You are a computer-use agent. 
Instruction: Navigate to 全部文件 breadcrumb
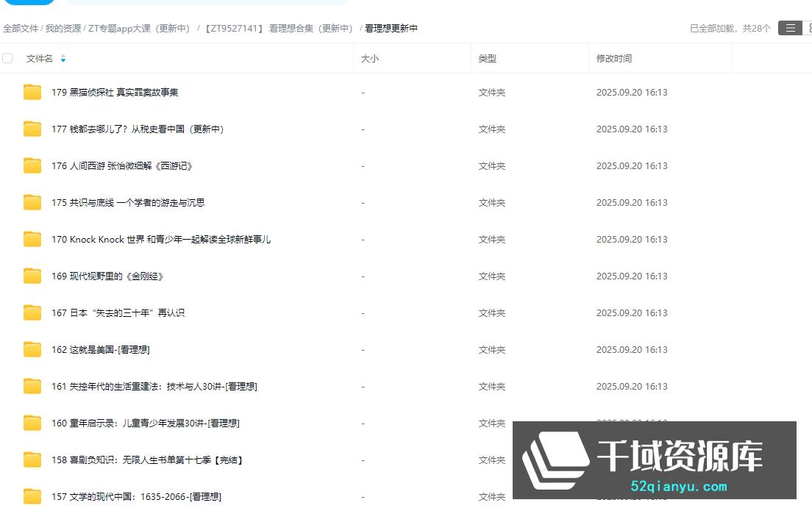pyautogui.click(x=21, y=29)
